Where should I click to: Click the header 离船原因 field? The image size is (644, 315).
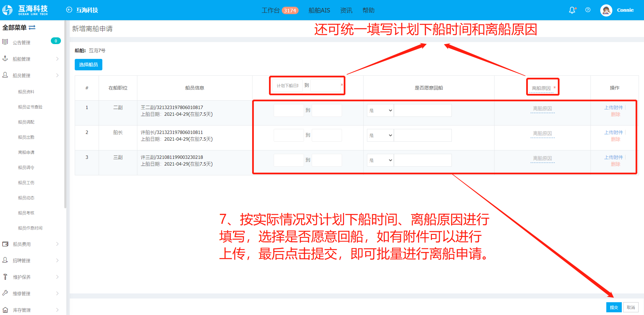541,88
